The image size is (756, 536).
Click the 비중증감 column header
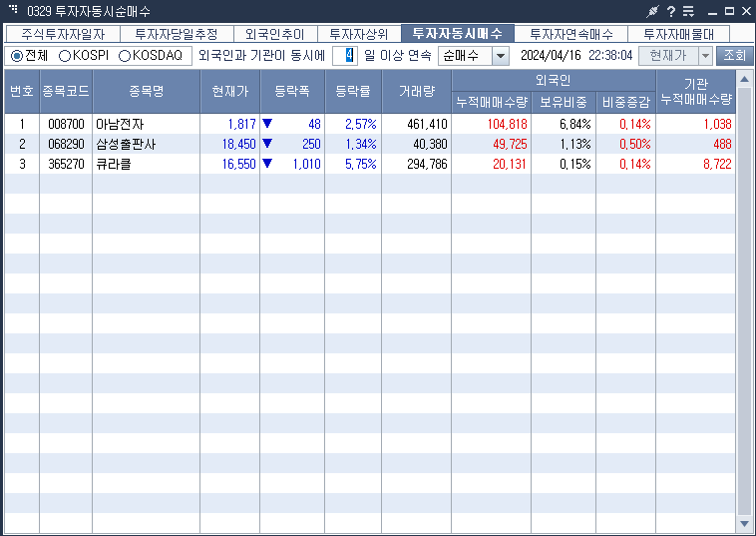pyautogui.click(x=625, y=102)
